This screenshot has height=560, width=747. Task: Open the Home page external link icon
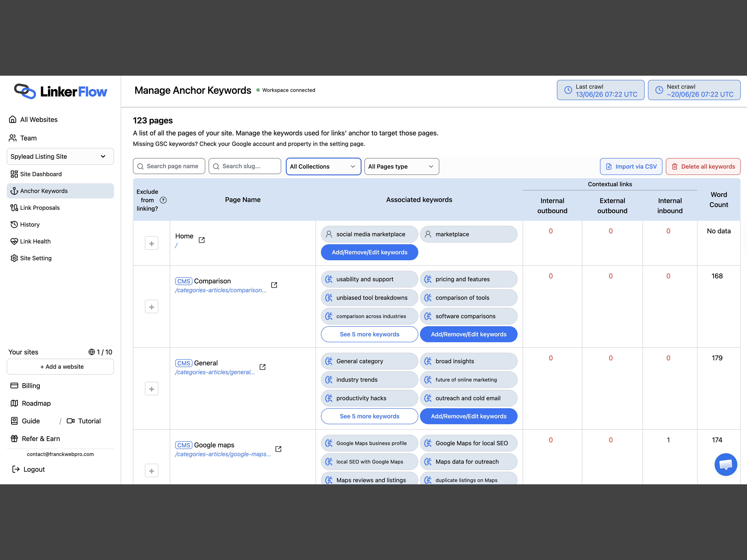[x=202, y=240]
